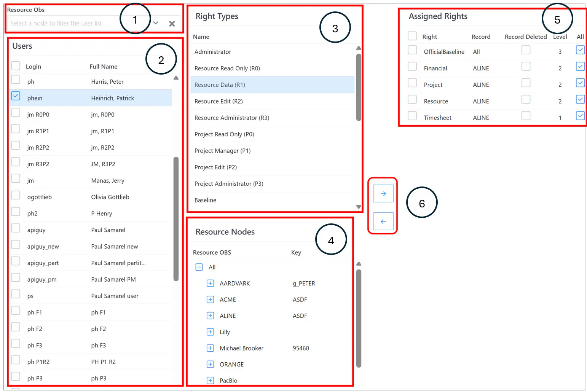This screenshot has width=587, height=392.
Task: Select the Financial assigned right checkbox
Action: point(412,66)
